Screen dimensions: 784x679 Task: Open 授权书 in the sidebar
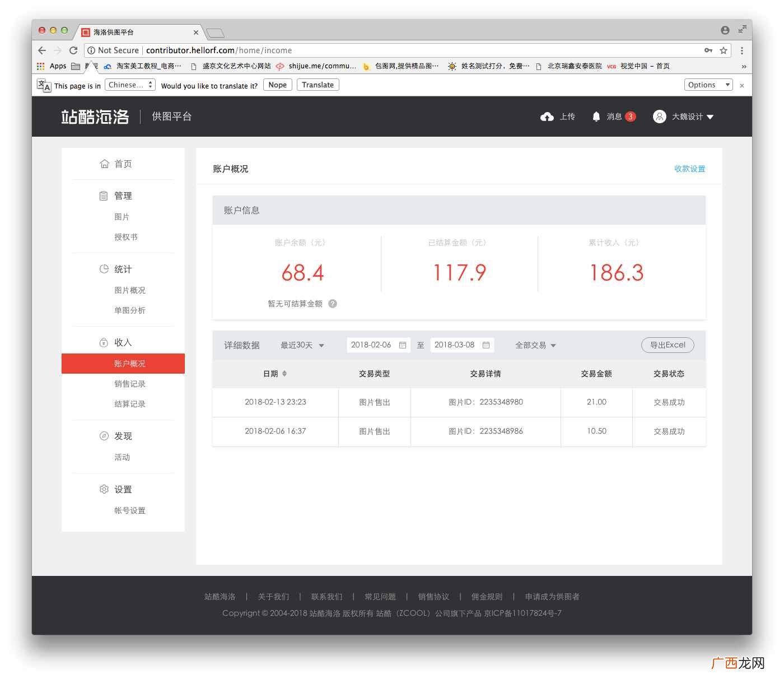pyautogui.click(x=126, y=237)
